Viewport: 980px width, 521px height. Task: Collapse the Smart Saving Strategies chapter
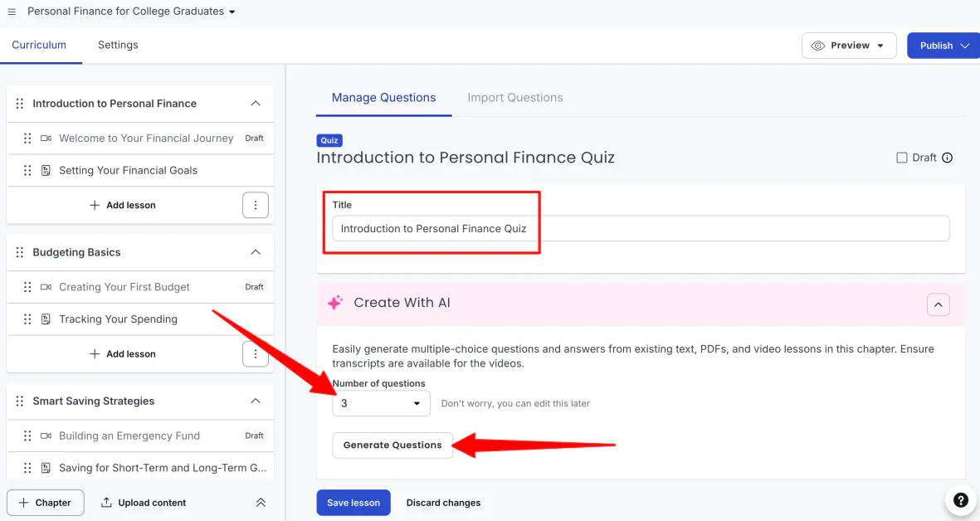pos(256,401)
